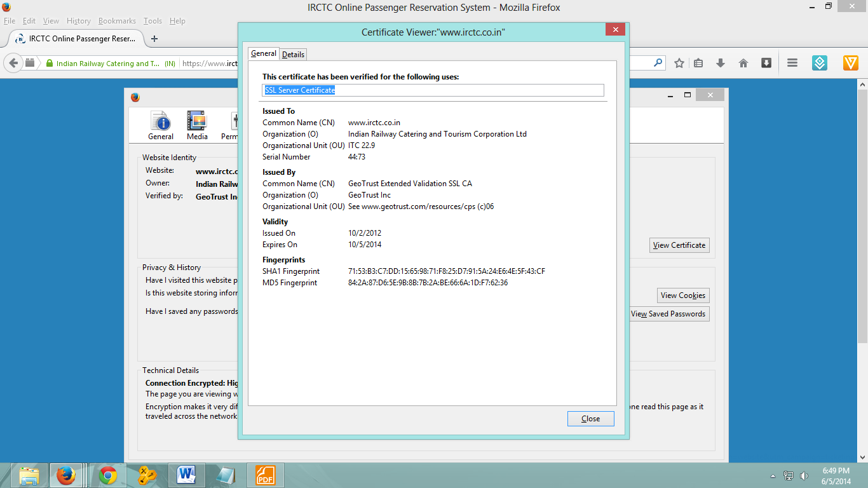
Task: Click the Close button in Certificate Viewer
Action: (x=591, y=419)
